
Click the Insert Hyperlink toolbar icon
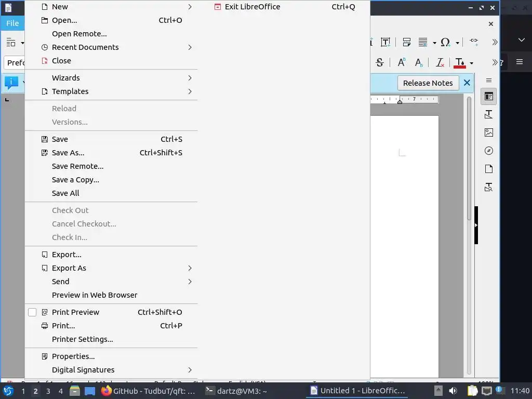click(474, 42)
